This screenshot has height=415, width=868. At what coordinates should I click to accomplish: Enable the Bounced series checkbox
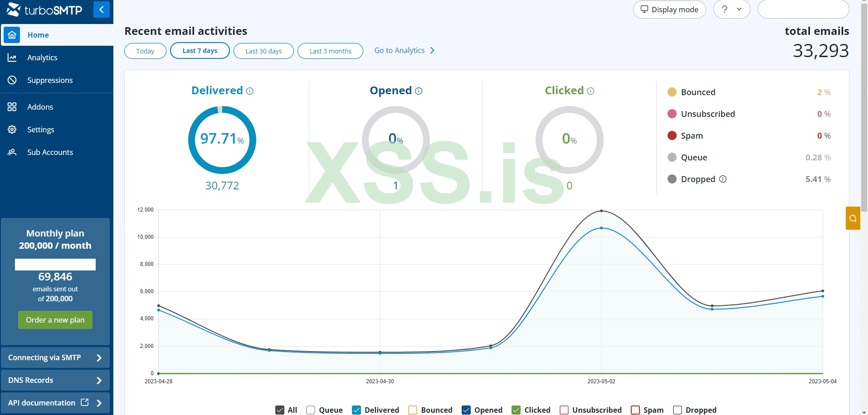pos(413,410)
